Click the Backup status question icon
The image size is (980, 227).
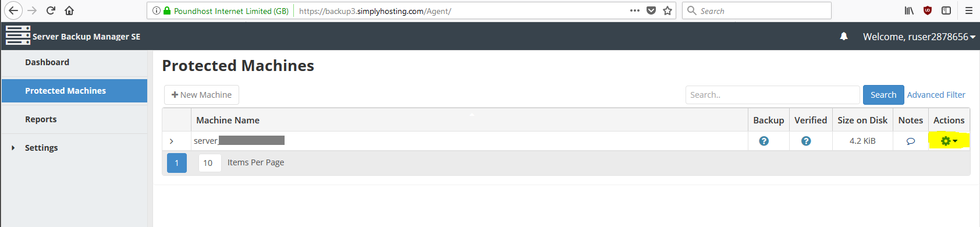tap(764, 141)
